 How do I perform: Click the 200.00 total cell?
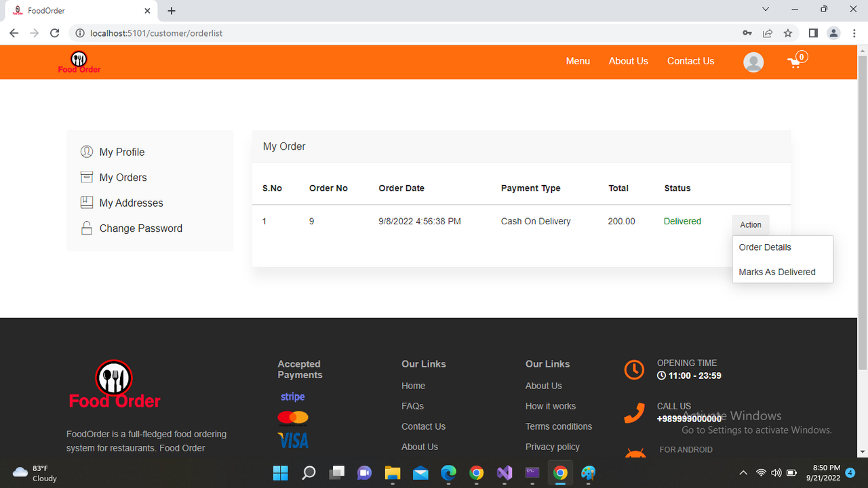click(x=621, y=222)
